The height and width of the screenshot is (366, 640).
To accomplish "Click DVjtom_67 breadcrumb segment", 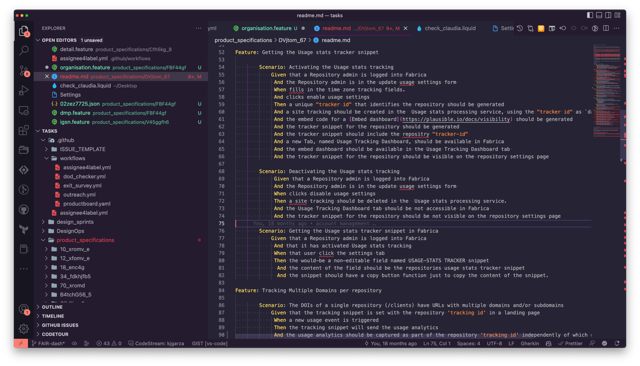I will 292,40.
